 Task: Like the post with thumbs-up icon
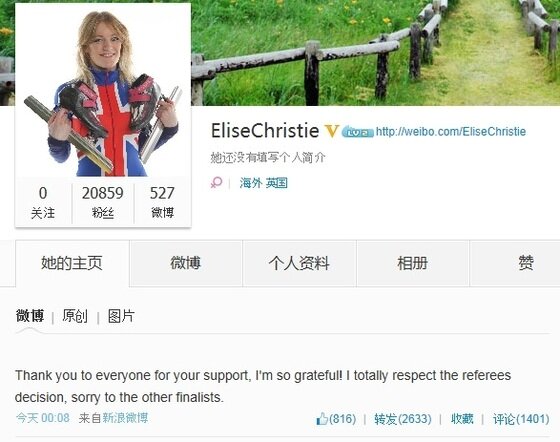tap(336, 418)
